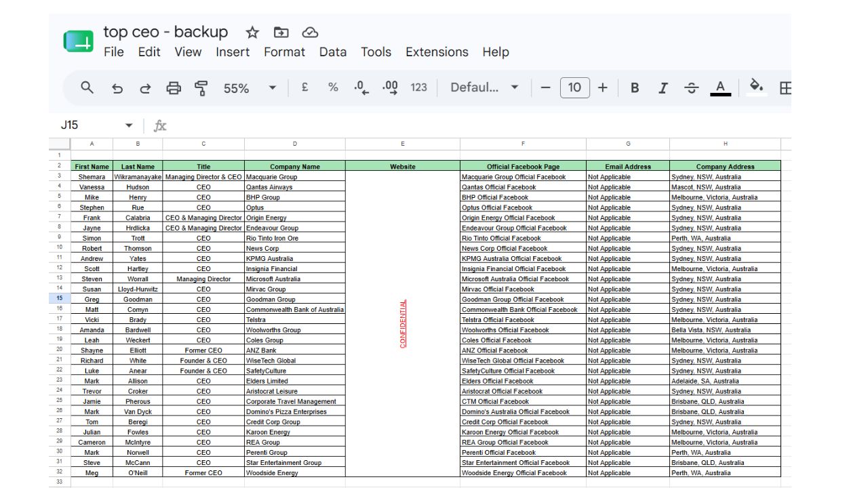Decrease font size with minus button
Viewport: 868px width, 488px height.
(545, 87)
